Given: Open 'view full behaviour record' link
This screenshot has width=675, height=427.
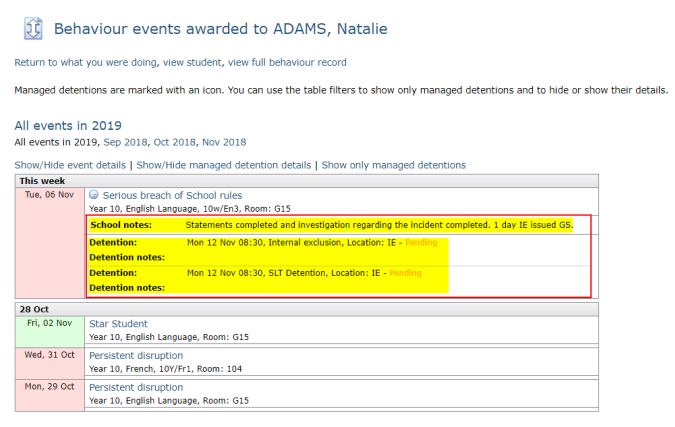Looking at the screenshot, I should pos(287,62).
